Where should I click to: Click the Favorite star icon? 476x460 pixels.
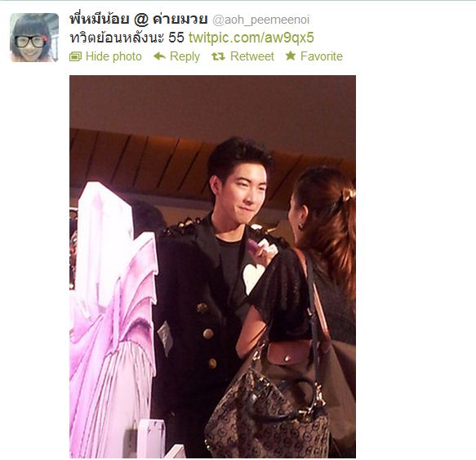coord(291,56)
